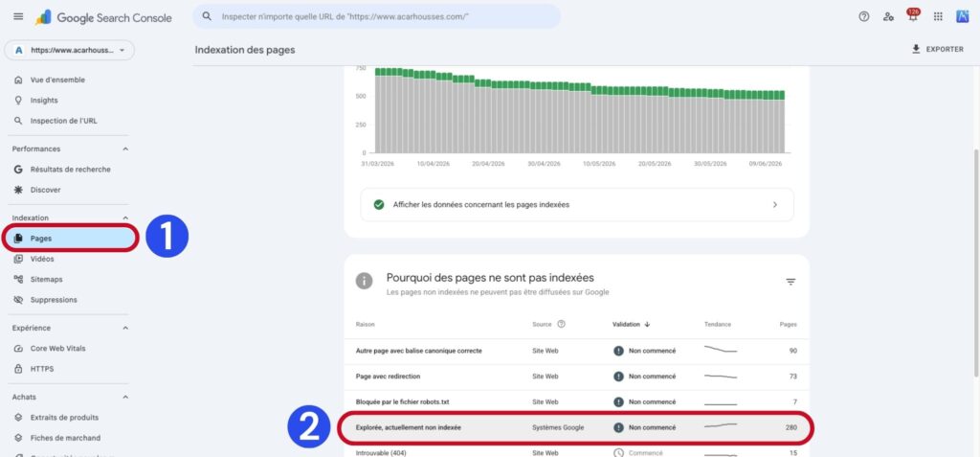980x457 pixels.
Task: Collapse the Indexation section
Action: click(x=125, y=217)
